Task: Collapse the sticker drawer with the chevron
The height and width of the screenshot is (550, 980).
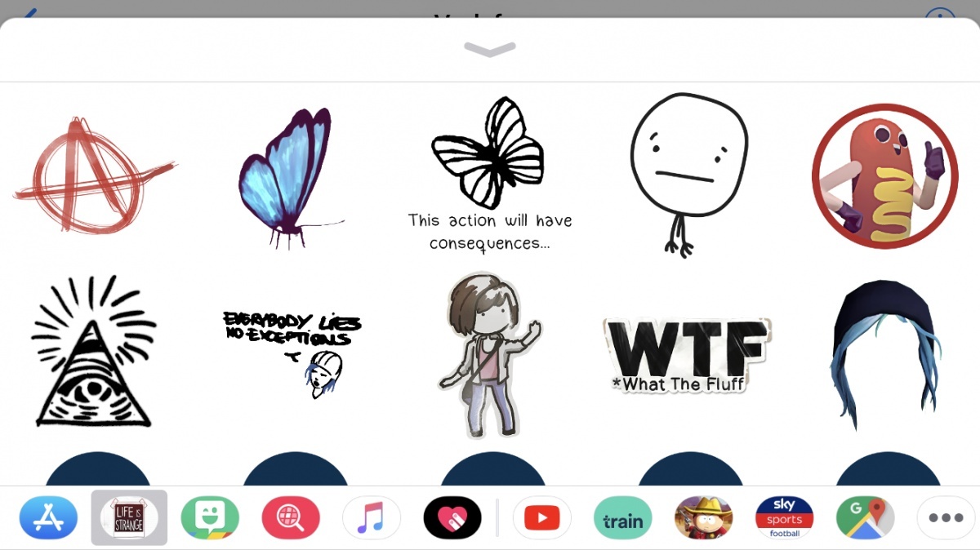Action: click(489, 49)
